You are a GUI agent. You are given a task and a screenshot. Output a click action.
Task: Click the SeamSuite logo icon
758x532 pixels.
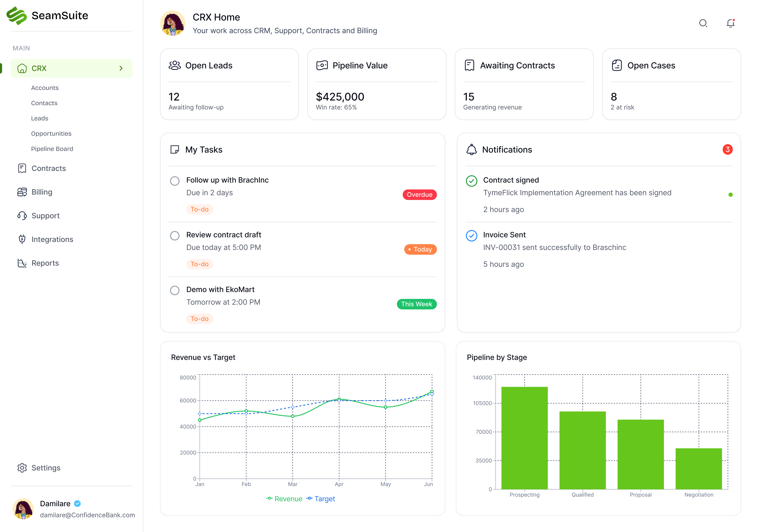pyautogui.click(x=16, y=15)
